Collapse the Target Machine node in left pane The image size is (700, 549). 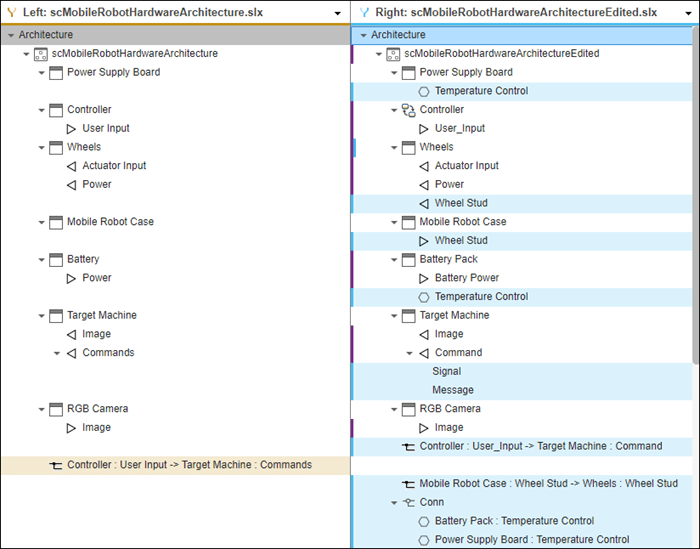tap(41, 316)
